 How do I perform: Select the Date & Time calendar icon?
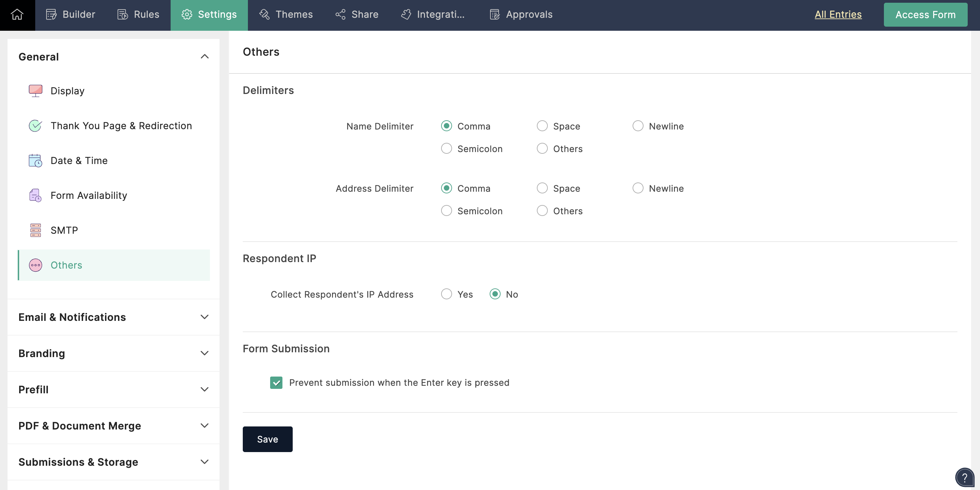tap(35, 161)
